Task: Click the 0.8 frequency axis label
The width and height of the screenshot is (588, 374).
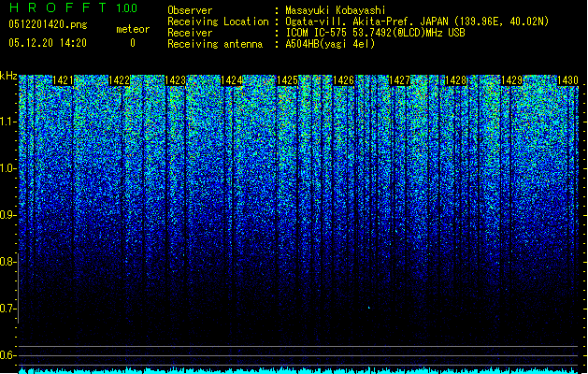Action: coord(8,262)
